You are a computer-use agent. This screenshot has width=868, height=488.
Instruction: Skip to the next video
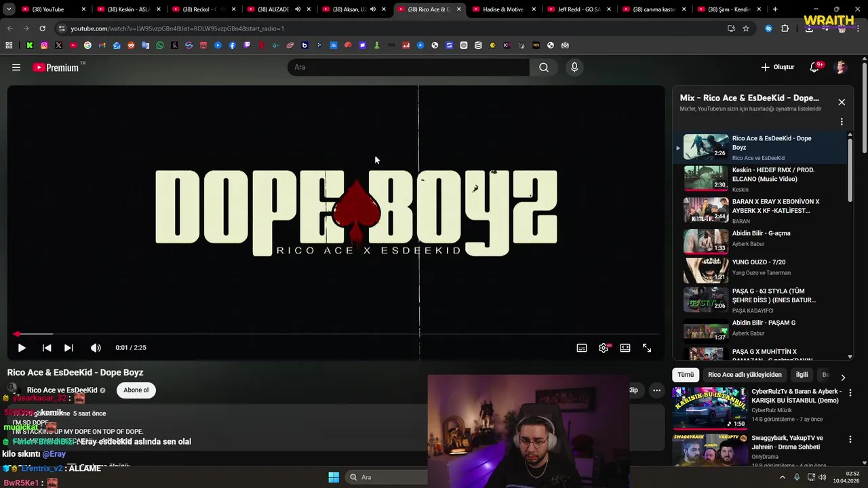click(x=68, y=348)
